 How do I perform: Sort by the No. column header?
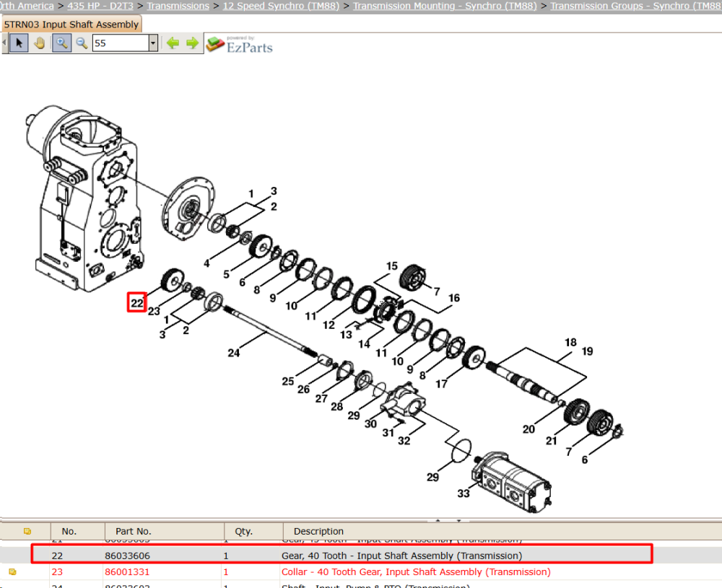click(69, 532)
